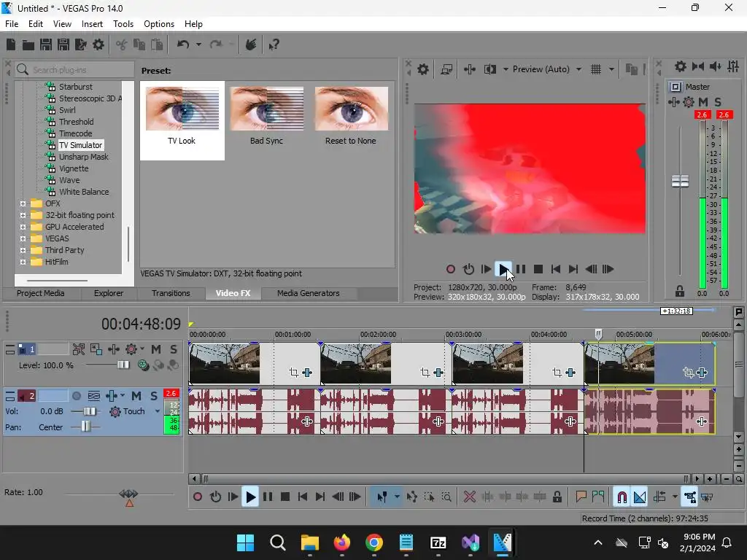Click the Master volume fader
The image size is (747, 560).
(x=681, y=182)
